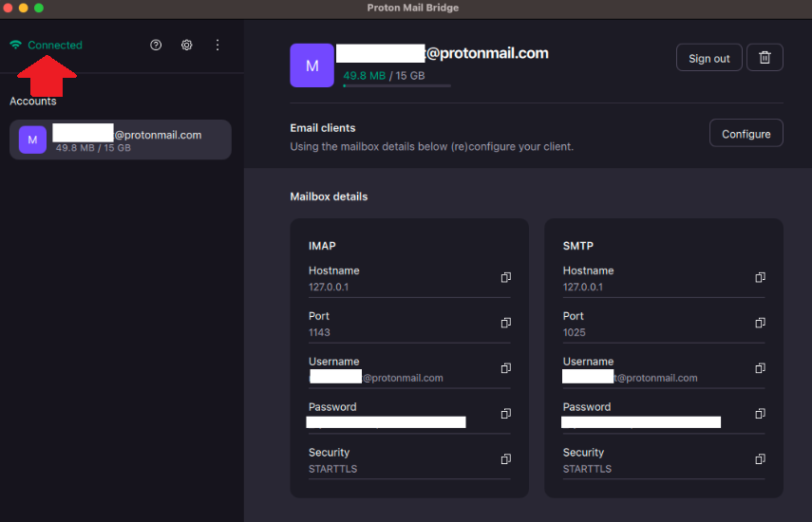Open settings via the gear icon
Viewport: 812px width, 522px height.
click(x=187, y=45)
